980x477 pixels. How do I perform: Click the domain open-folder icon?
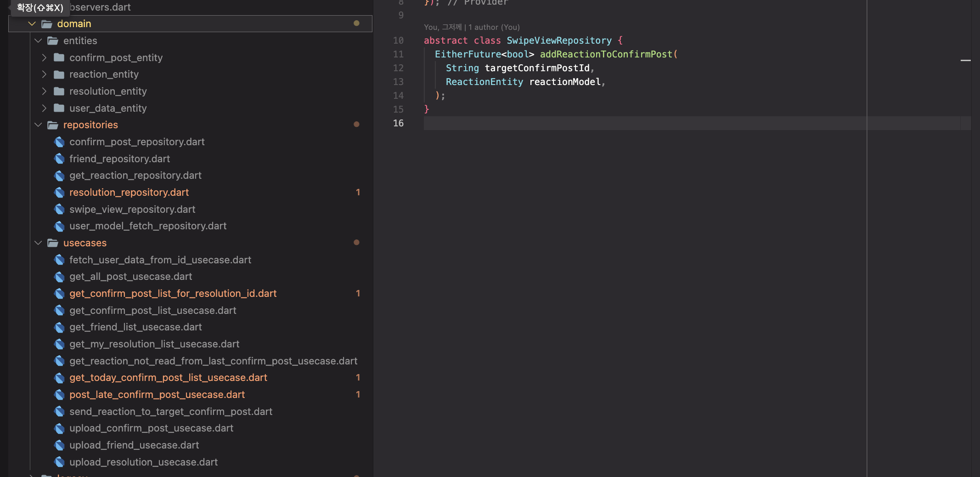[47, 24]
